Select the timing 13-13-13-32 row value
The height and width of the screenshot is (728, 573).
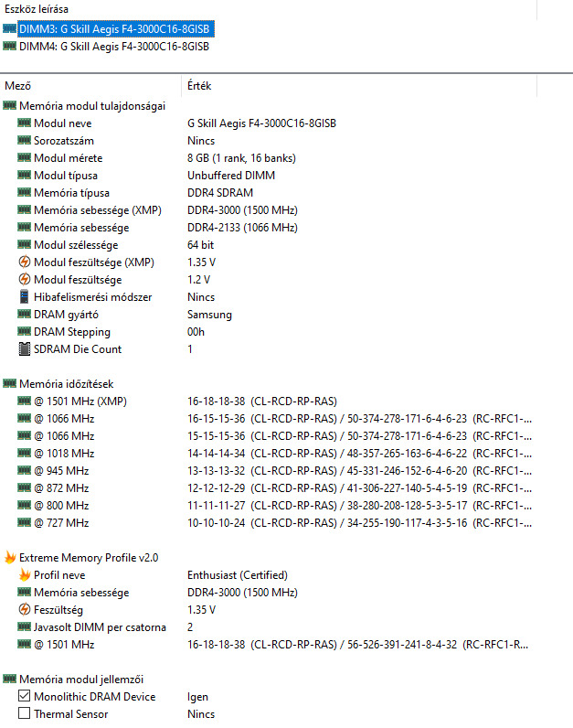[x=359, y=470]
